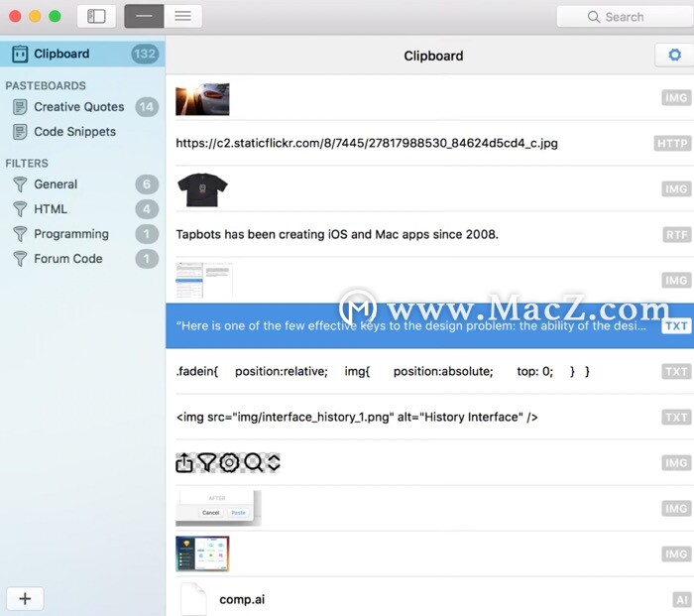This screenshot has width=694, height=616.
Task: Select the Forum Code filter
Action: pos(82,259)
